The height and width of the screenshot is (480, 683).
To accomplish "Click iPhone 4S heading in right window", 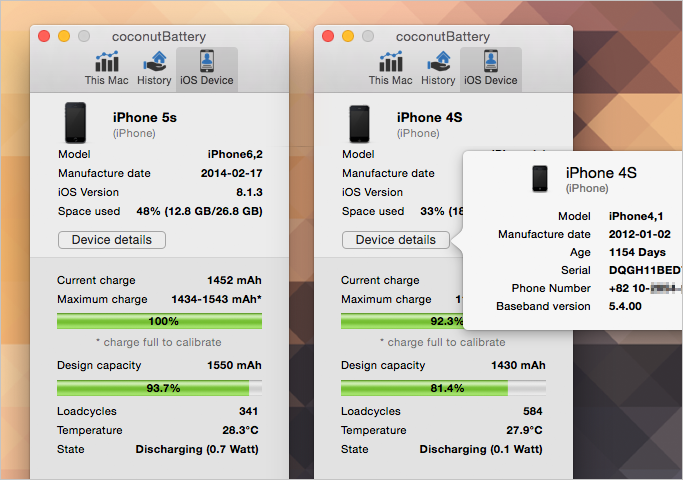I will [x=429, y=118].
